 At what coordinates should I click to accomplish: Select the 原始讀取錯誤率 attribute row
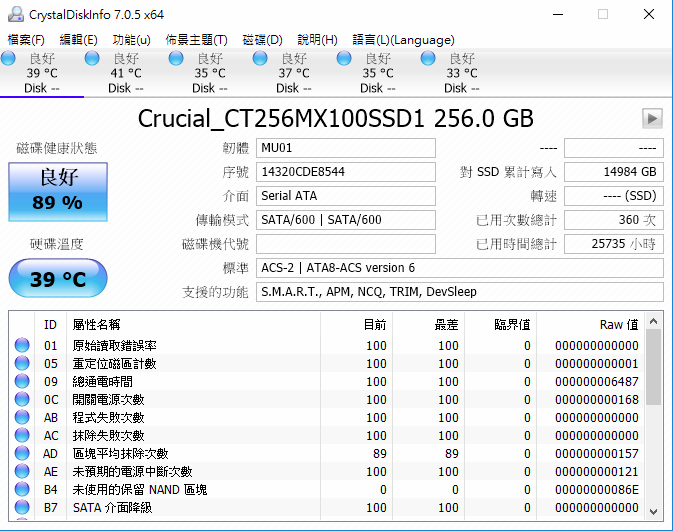[326, 346]
